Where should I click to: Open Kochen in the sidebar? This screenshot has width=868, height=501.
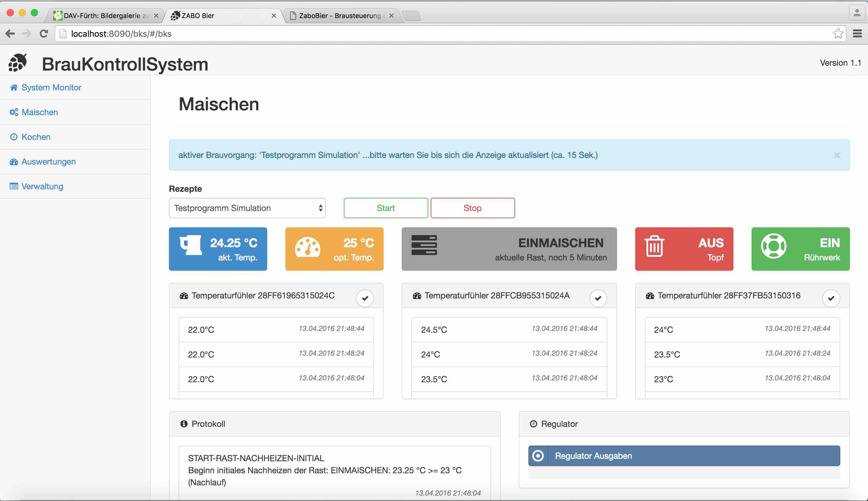click(x=36, y=137)
